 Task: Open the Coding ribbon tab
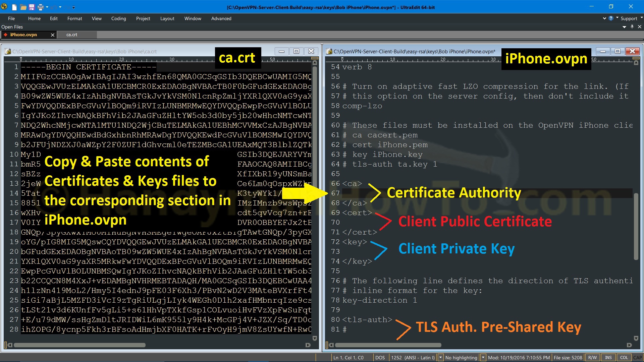point(119,18)
